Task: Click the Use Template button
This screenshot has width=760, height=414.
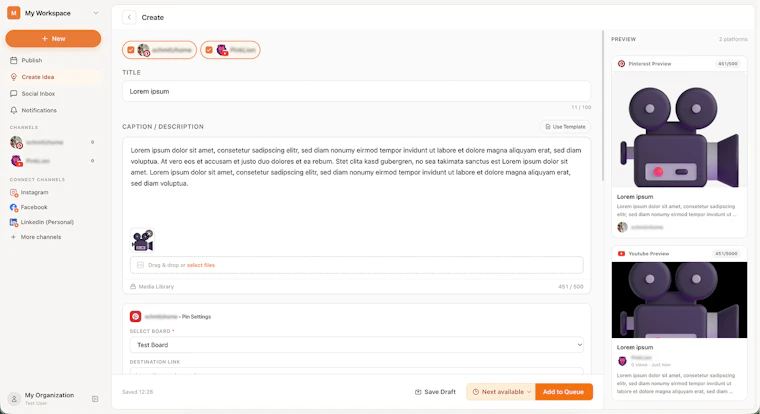Action: 565,127
